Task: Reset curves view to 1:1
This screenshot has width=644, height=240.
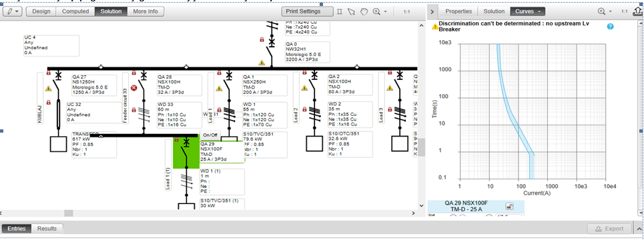Action: [624, 12]
